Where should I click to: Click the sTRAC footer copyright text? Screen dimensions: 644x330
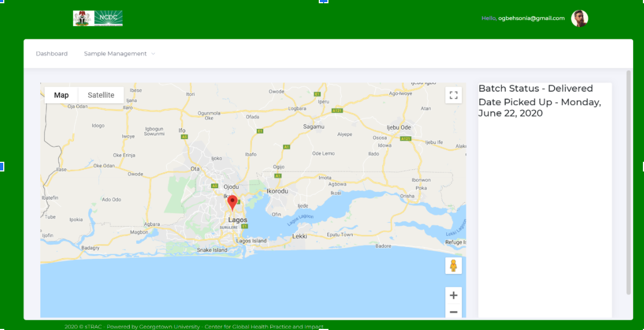[194, 327]
